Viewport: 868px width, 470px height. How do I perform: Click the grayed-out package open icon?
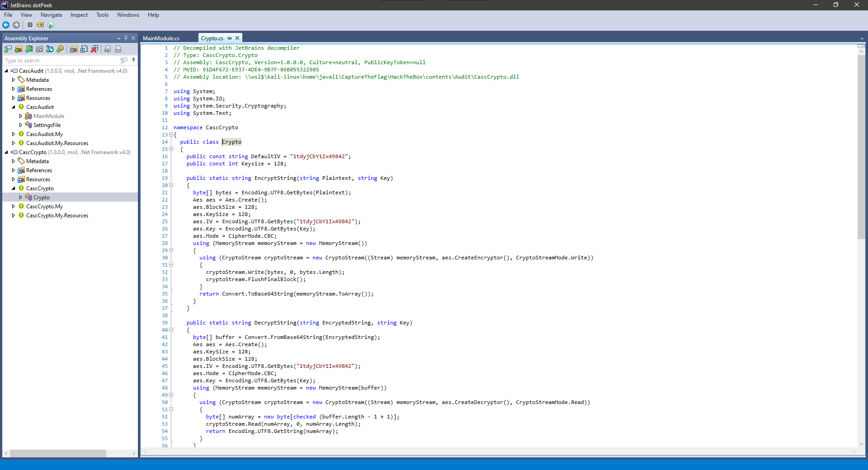(39, 49)
